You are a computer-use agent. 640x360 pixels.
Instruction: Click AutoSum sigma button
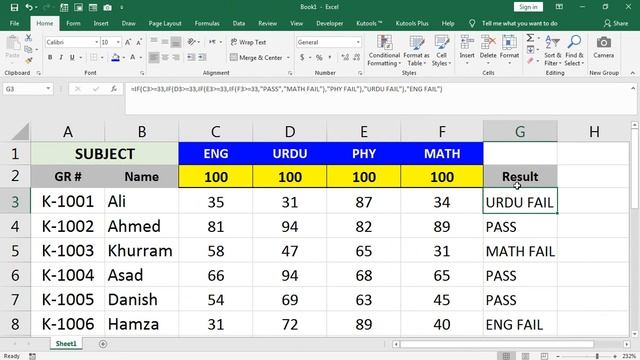530,38
